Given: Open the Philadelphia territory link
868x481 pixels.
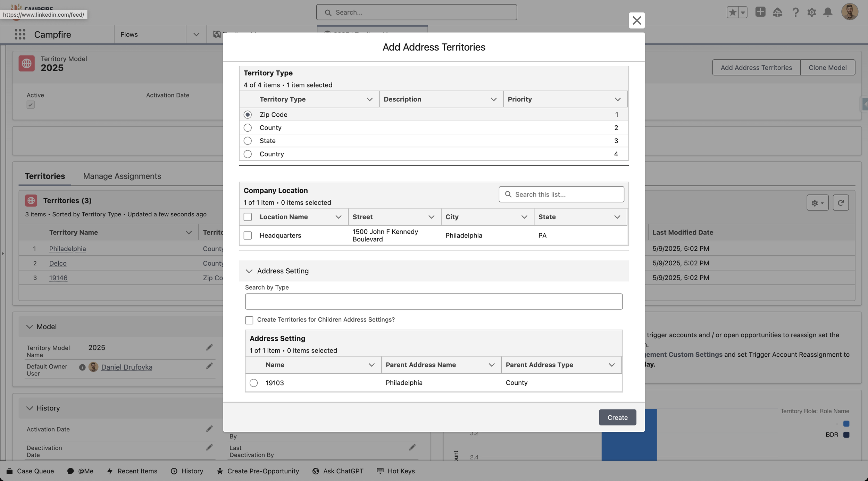Looking at the screenshot, I should click(x=67, y=249).
